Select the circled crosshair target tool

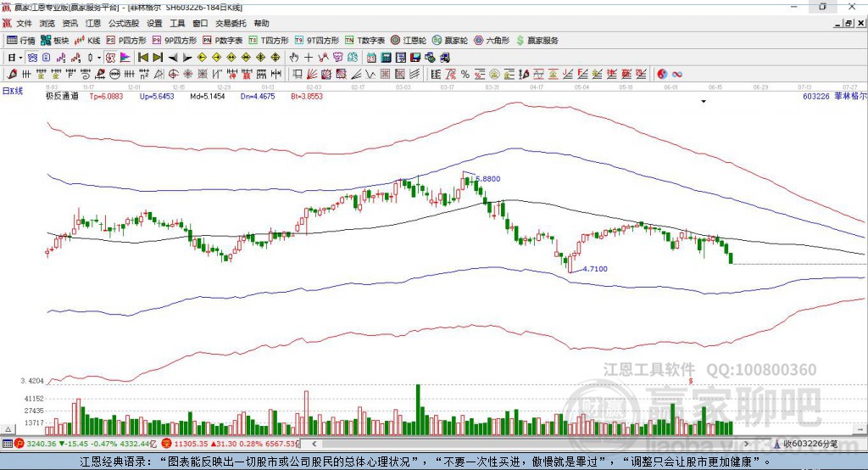[173, 74]
